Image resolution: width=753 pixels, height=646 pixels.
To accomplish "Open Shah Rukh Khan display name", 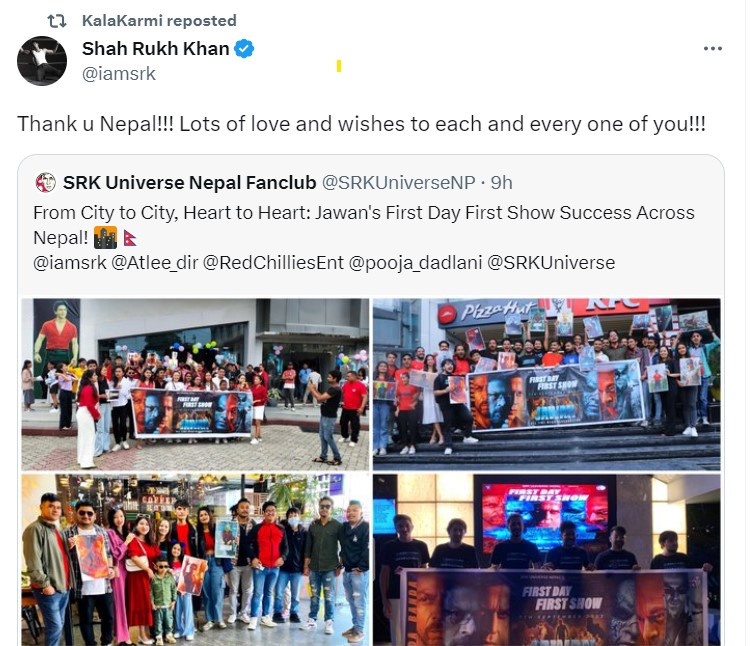I will 156,49.
